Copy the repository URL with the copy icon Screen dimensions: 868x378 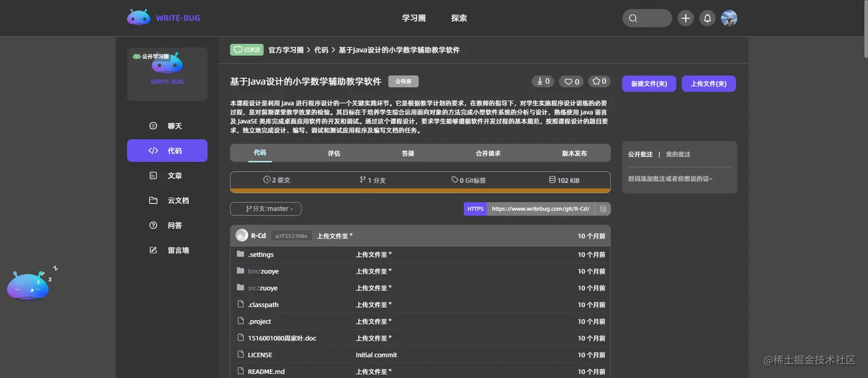click(x=603, y=209)
